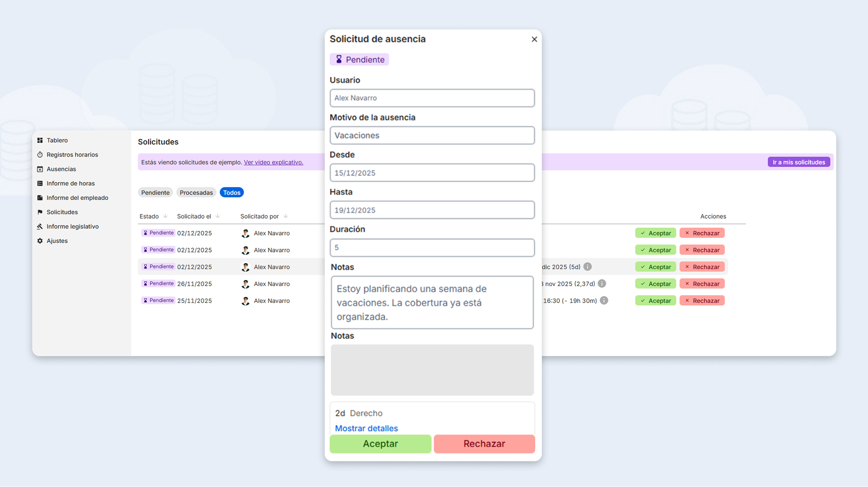Click the Ajustes gear icon

[x=40, y=241]
